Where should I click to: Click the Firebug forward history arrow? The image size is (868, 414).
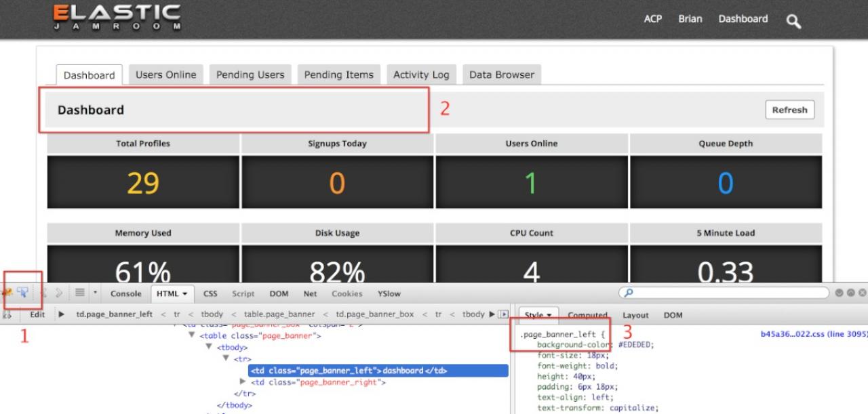pos(60,293)
